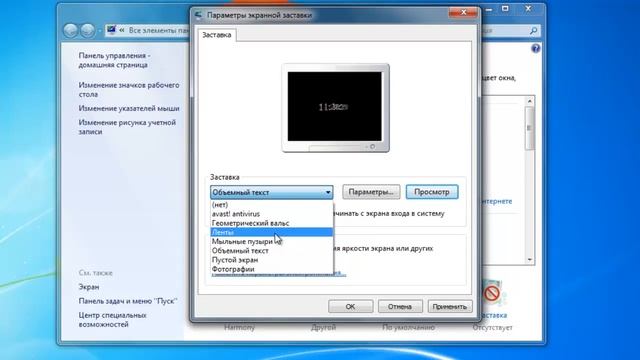Choose "avast! antivirus" screensaver option
This screenshot has height=360, width=640.
click(271, 214)
